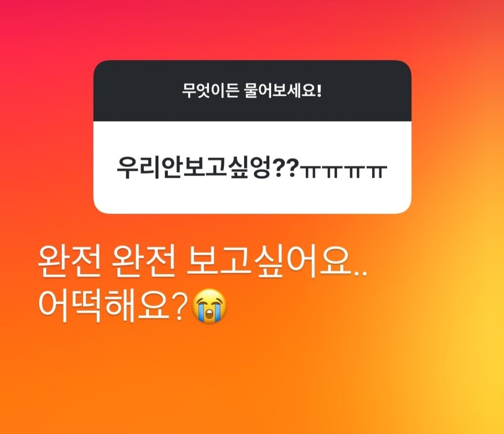Image resolution: width=504 pixels, height=434 pixels.
Task: Tap the exclamation mark in sticker header
Action: point(319,91)
